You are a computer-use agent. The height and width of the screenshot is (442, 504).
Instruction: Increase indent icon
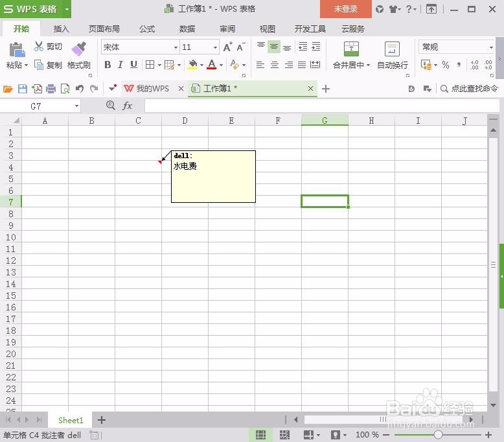316,47
